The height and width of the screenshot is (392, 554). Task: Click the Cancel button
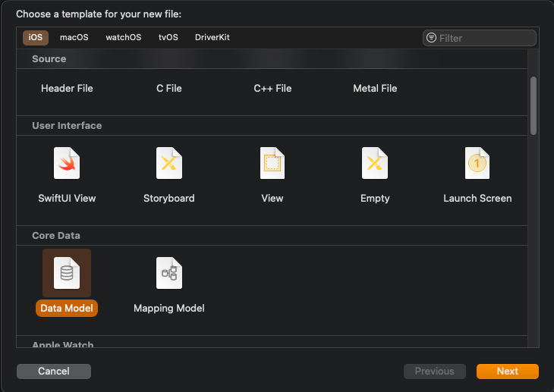54,372
